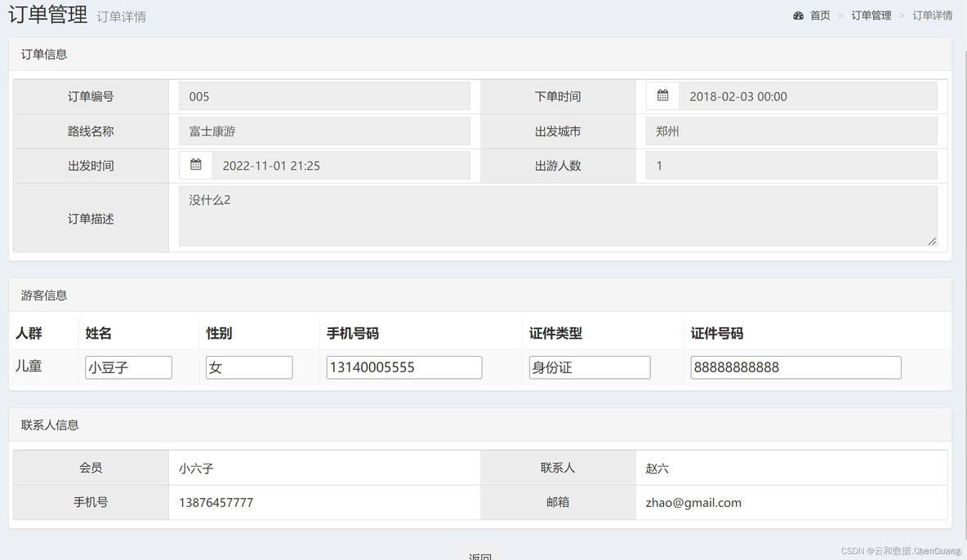Click the route name field showing 富士康游
Image resolution: width=967 pixels, height=560 pixels.
tap(324, 131)
